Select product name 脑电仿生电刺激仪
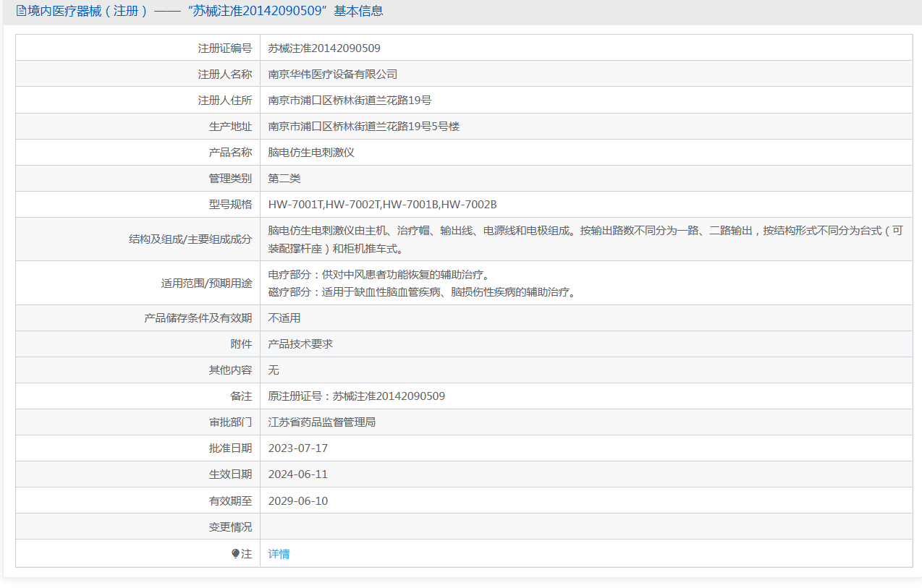Image resolution: width=922 pixels, height=588 pixels. [311, 153]
